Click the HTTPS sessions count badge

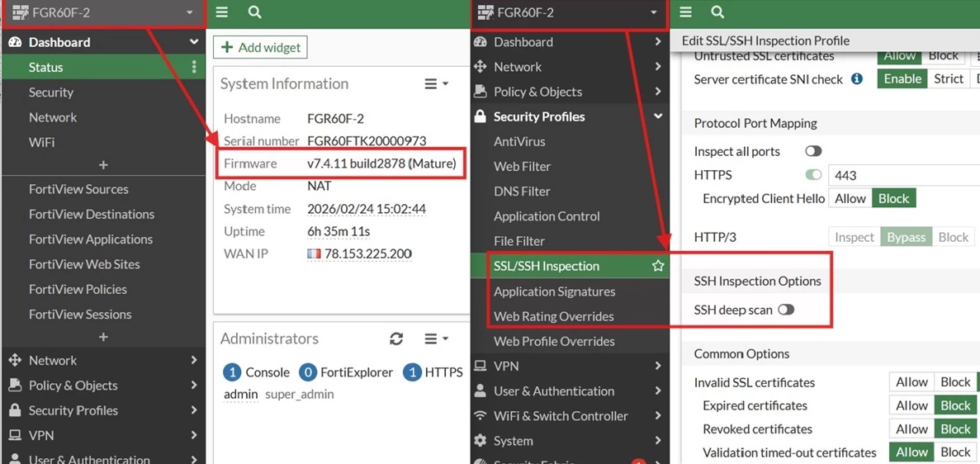(x=412, y=372)
